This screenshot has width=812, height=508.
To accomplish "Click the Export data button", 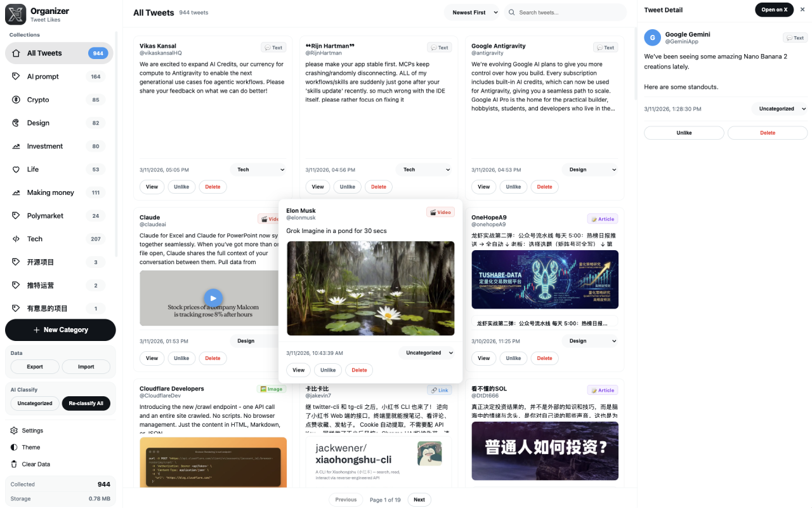I will (x=35, y=366).
